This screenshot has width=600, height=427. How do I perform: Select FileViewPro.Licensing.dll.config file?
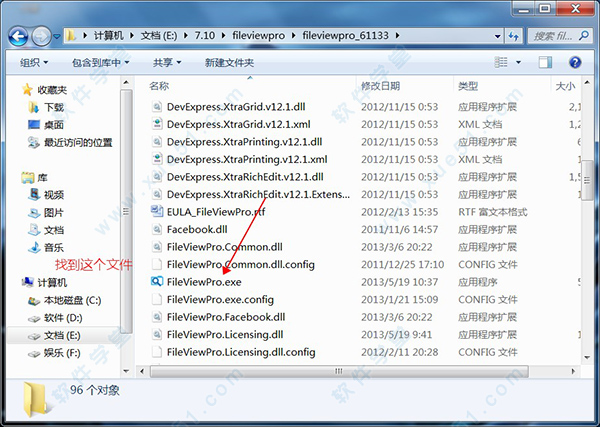click(x=241, y=352)
